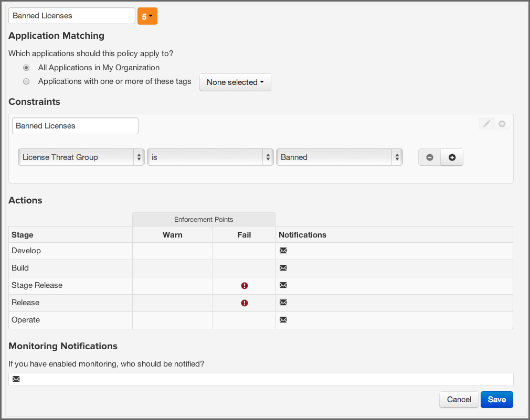This screenshot has width=530, height=420.
Task: Select the Applications with tags radio button
Action: [26, 81]
